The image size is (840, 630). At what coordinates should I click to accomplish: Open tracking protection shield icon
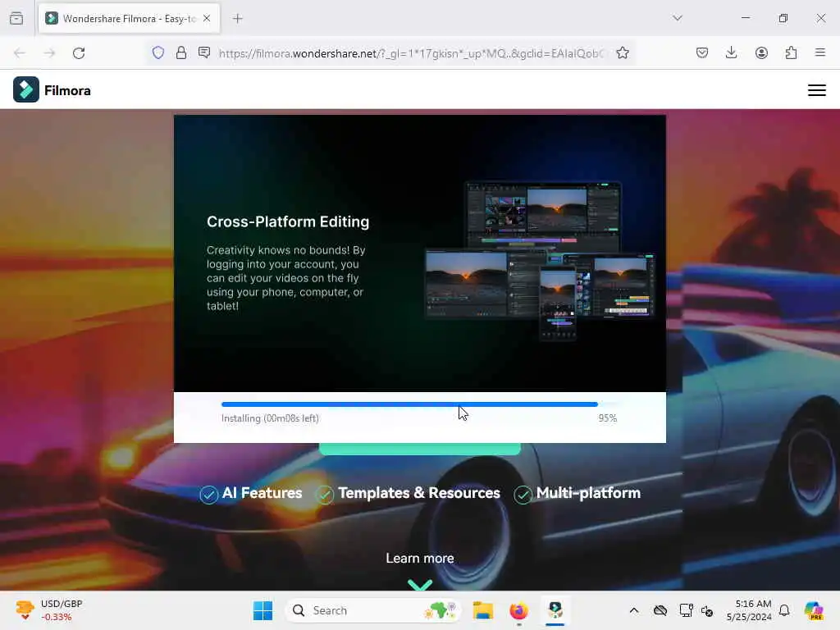(x=158, y=53)
